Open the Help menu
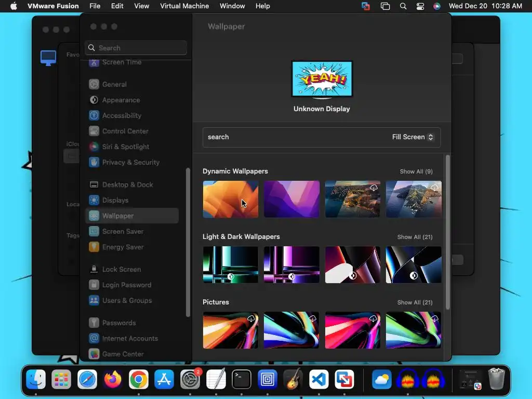 tap(262, 6)
